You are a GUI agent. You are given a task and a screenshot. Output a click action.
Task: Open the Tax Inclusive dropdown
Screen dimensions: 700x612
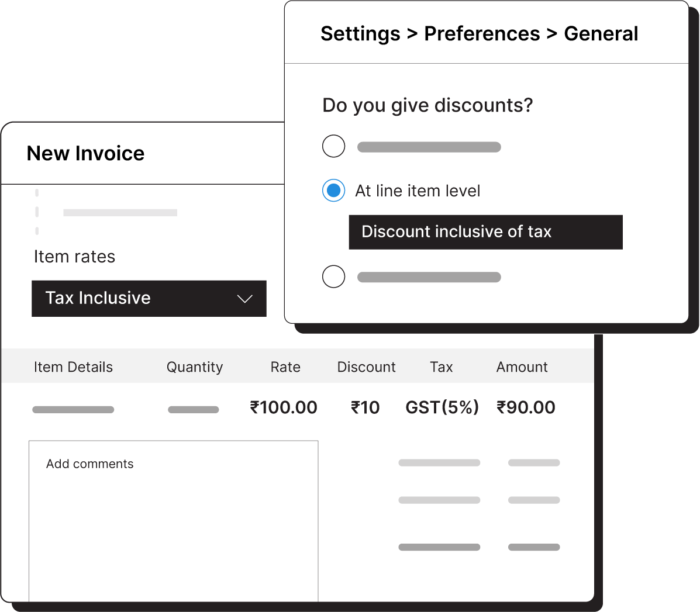(149, 299)
